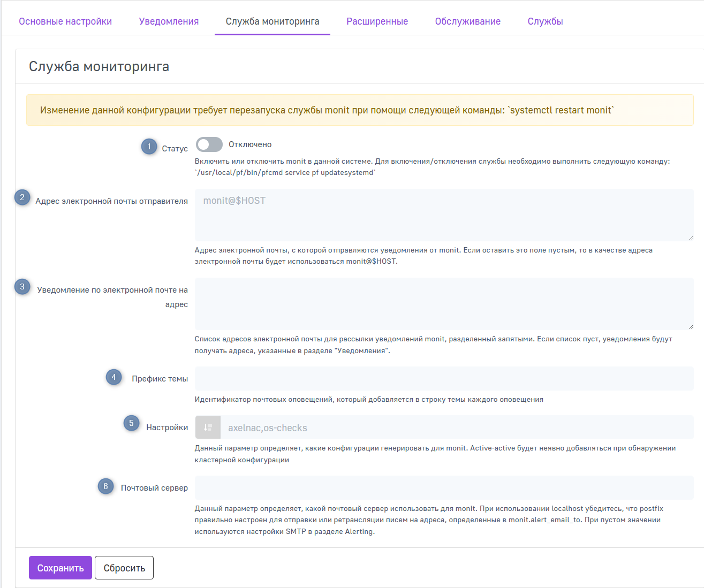Screen dimensions: 704x588
Task: Click the sort icon in Настройки field
Action: click(208, 427)
